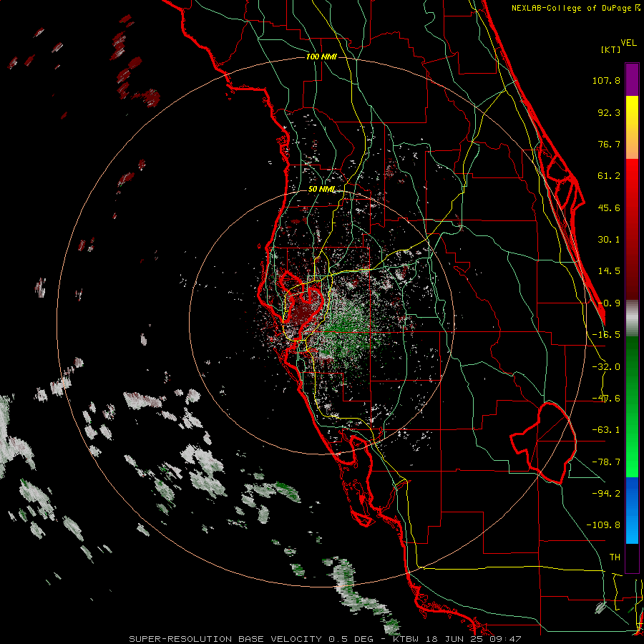
Task: Click the 18 JUN 25 09:47 timestamp
Action: [x=472, y=639]
